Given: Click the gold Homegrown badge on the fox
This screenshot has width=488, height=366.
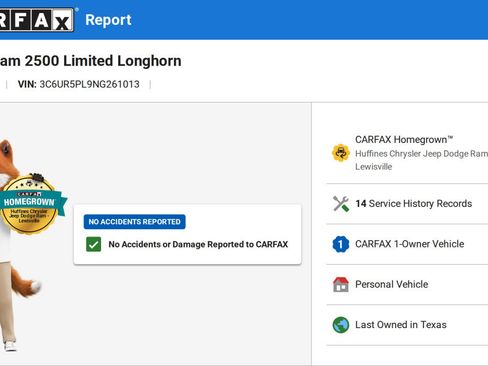Looking at the screenshot, I should [30, 204].
